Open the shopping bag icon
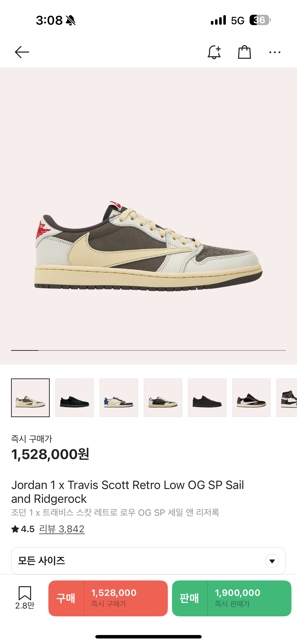 (x=245, y=52)
